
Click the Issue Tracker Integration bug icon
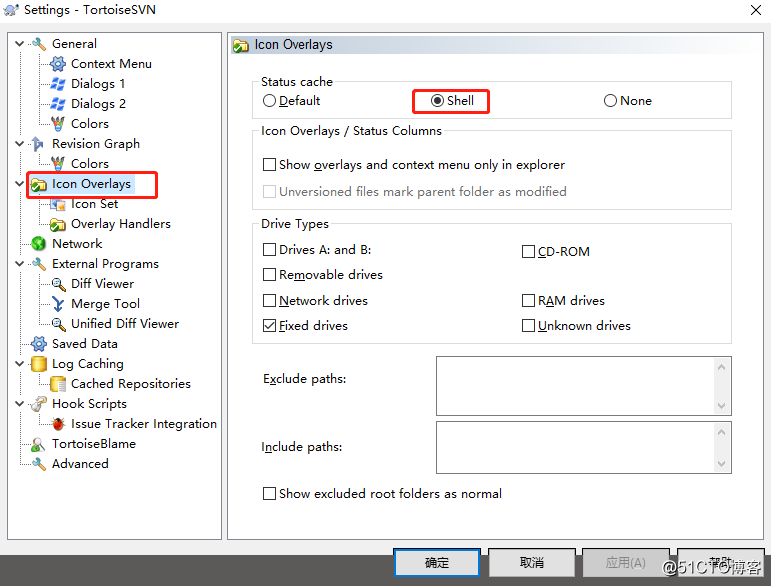58,424
